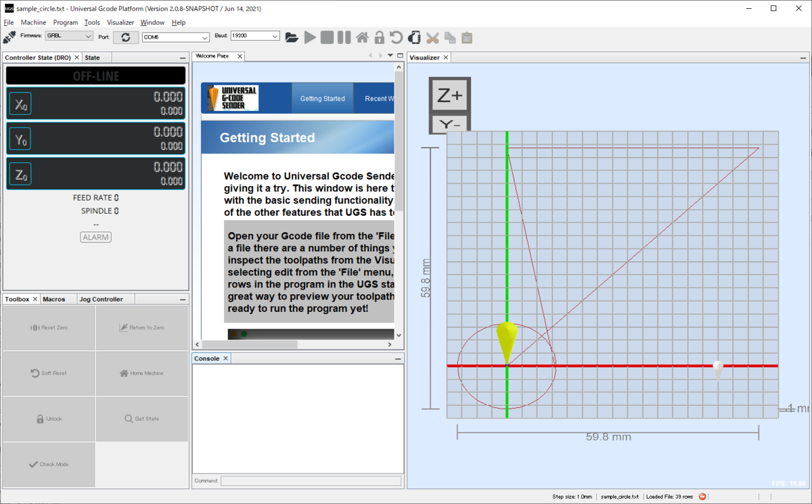Viewport: 812px width, 504px height.
Task: Click the X0 axis reset button
Action: tap(20, 104)
